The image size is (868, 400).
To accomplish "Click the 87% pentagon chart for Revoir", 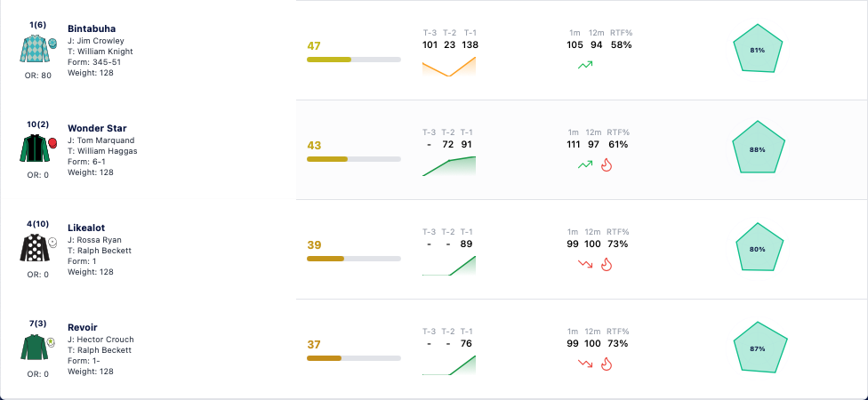I will 760,348.
